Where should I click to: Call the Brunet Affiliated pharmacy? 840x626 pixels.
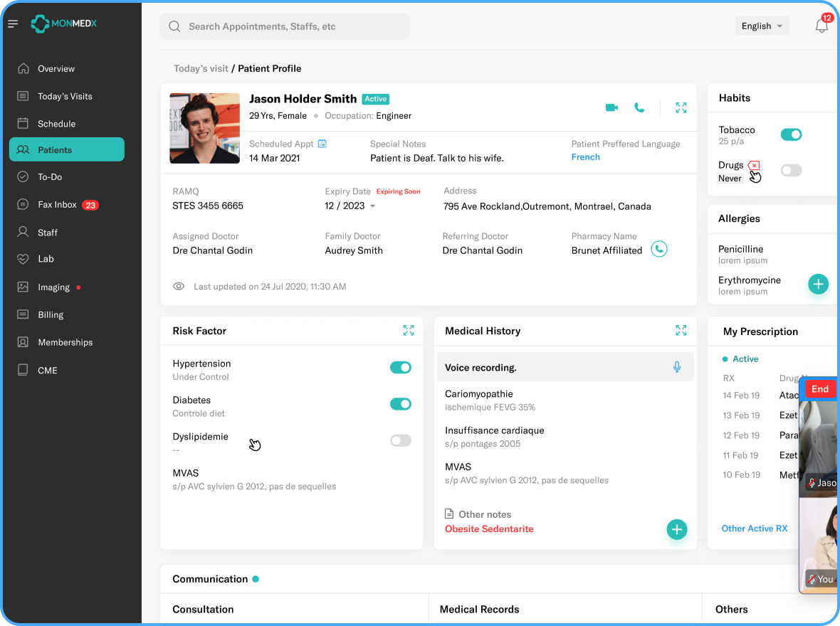pyautogui.click(x=659, y=250)
